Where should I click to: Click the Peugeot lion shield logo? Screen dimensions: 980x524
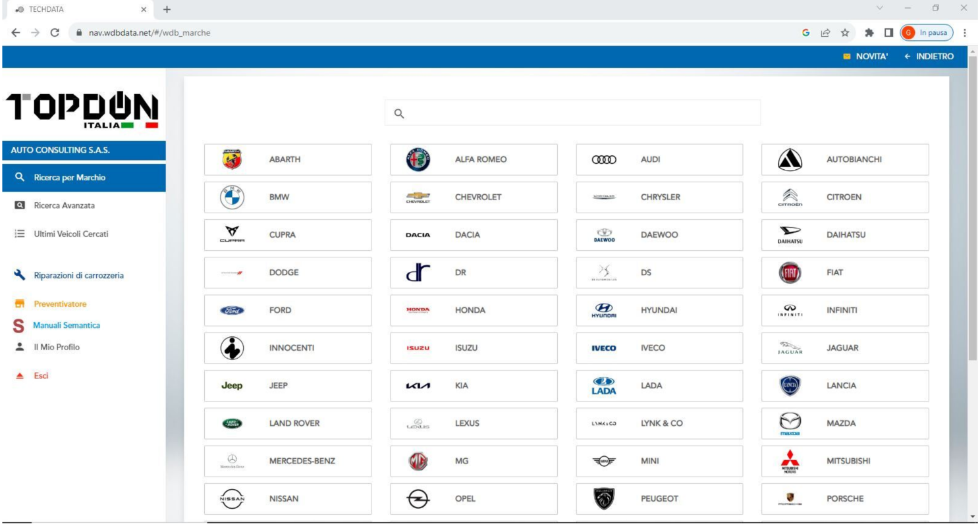(x=604, y=498)
